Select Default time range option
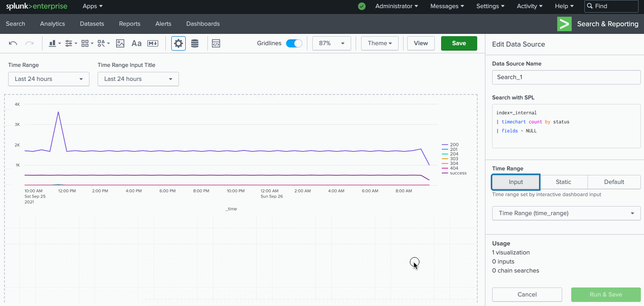The height and width of the screenshot is (306, 644). point(614,182)
